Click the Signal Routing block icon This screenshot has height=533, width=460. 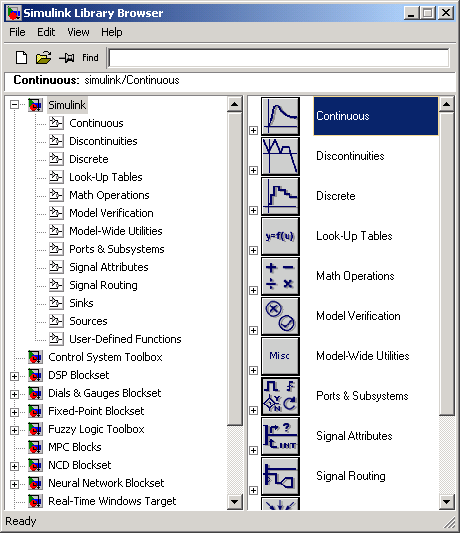pos(280,476)
